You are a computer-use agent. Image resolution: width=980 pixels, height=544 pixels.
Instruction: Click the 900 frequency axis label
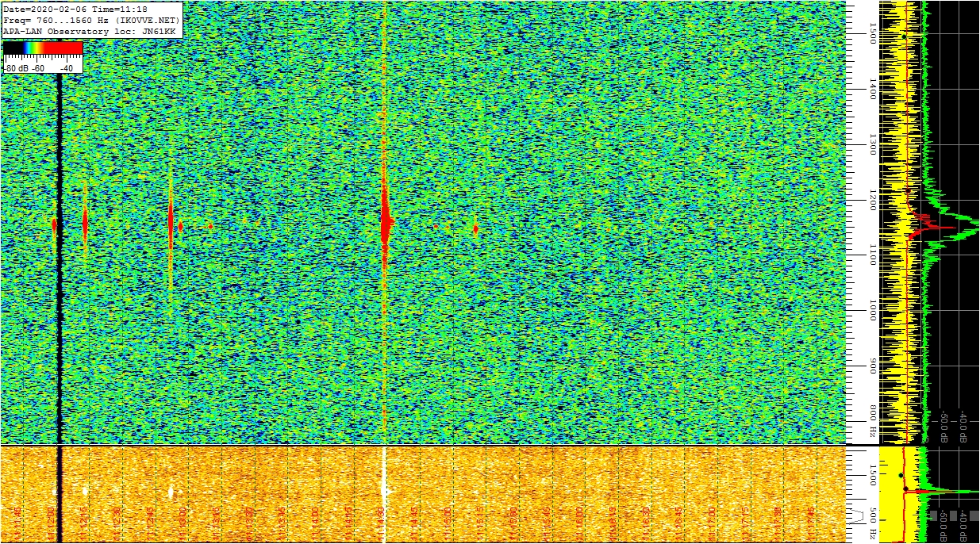tap(873, 366)
